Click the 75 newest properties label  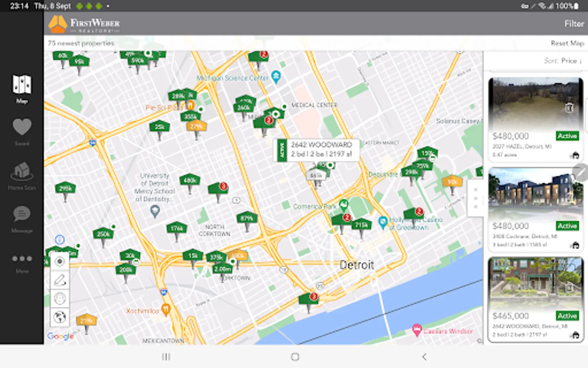coord(81,43)
